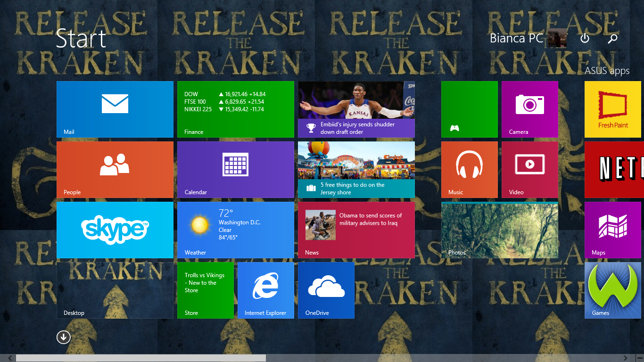Screen dimensions: 644x362
Task: Click the ASUS apps group header
Action: pos(607,71)
